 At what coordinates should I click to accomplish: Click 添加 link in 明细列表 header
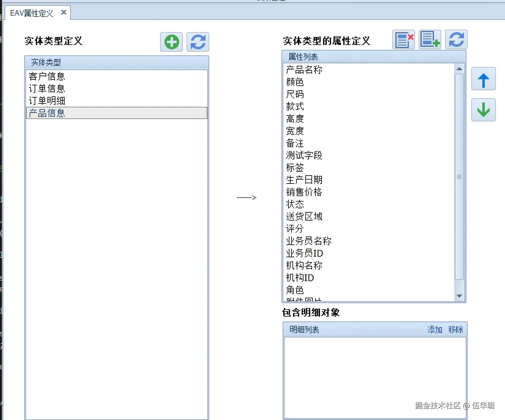pyautogui.click(x=435, y=329)
